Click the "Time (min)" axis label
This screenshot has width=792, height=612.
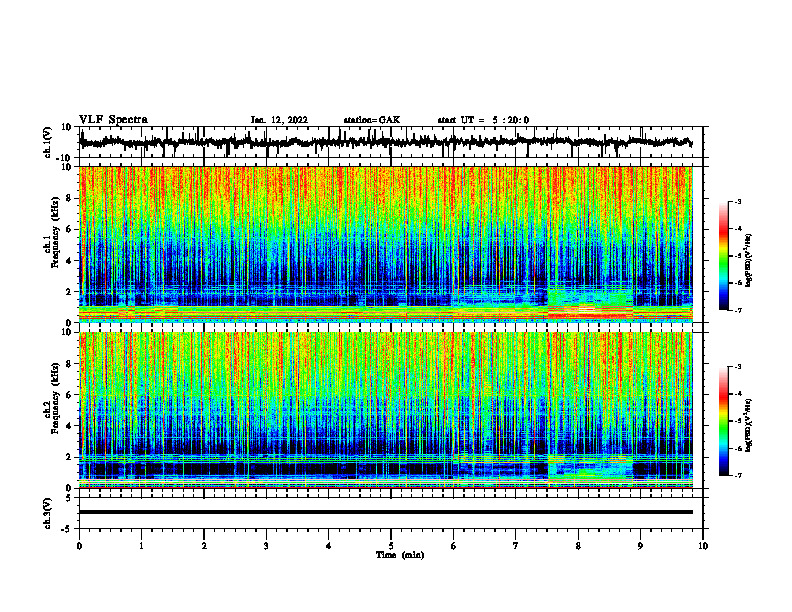(400, 555)
